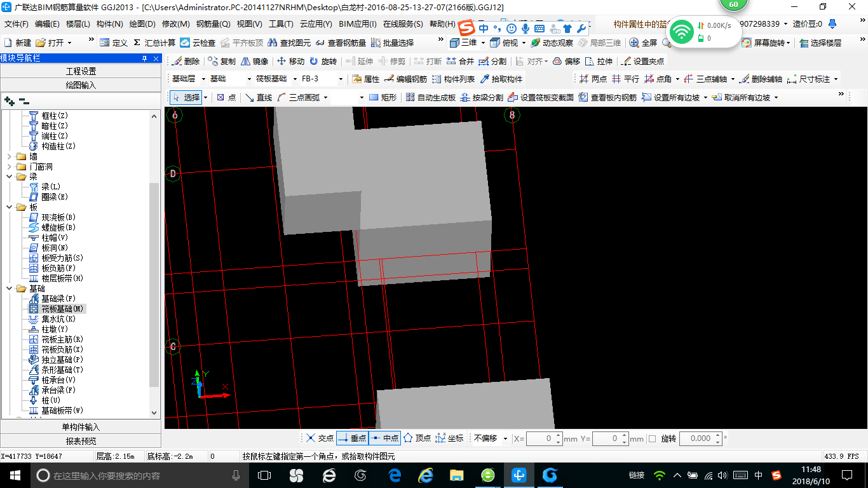Open the FB-3 component dropdown

click(x=341, y=79)
